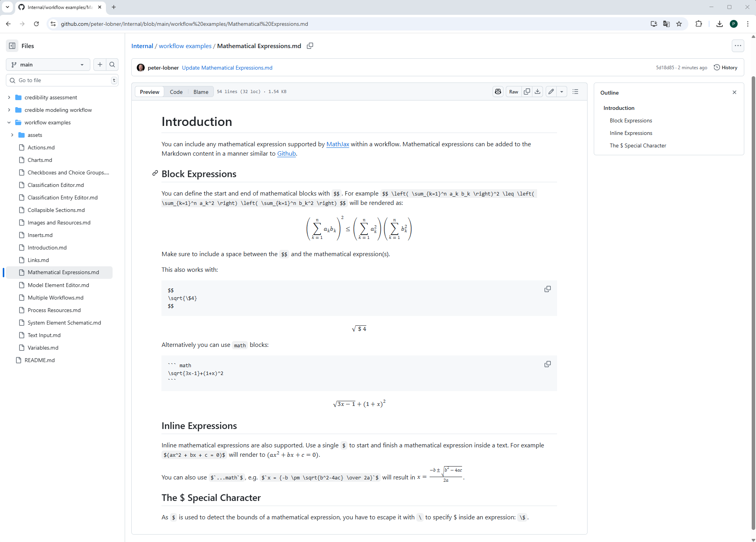The width and height of the screenshot is (756, 542).
Task: Open README.md in file tree
Action: click(x=39, y=360)
